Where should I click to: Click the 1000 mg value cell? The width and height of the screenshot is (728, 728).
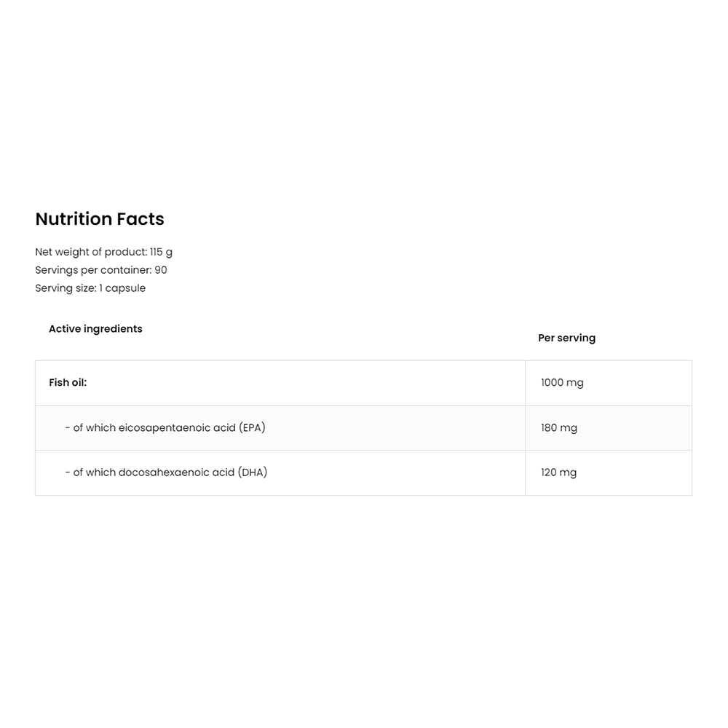click(562, 383)
